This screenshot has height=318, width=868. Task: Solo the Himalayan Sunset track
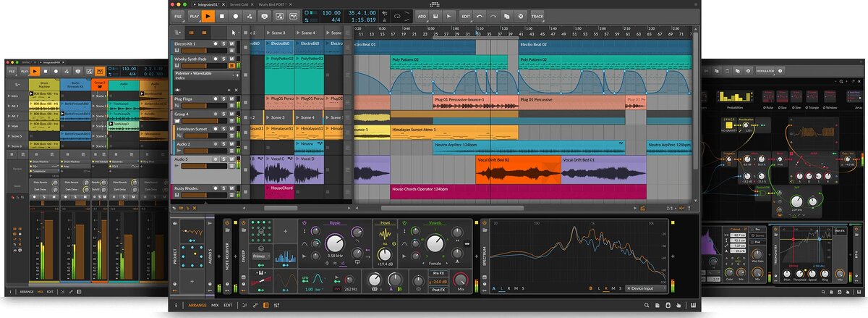coord(224,128)
